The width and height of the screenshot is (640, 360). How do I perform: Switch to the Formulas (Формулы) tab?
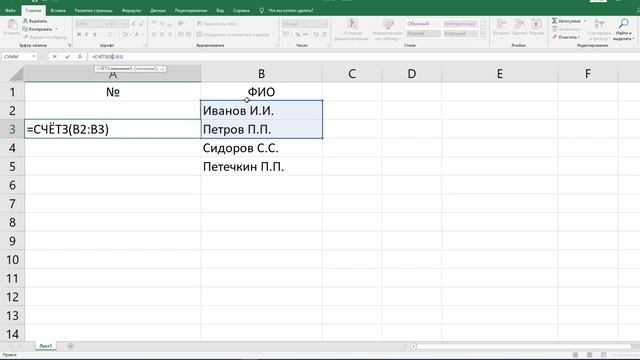131,10
